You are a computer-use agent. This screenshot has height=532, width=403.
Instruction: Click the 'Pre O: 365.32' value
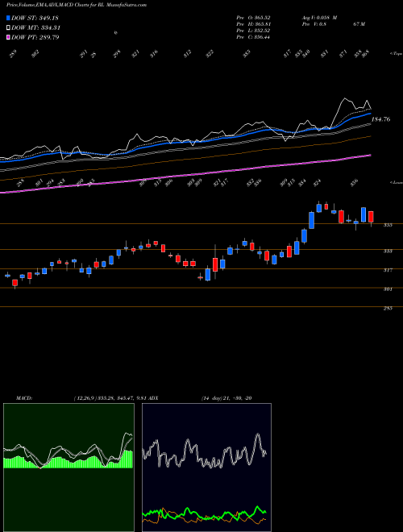253,18
